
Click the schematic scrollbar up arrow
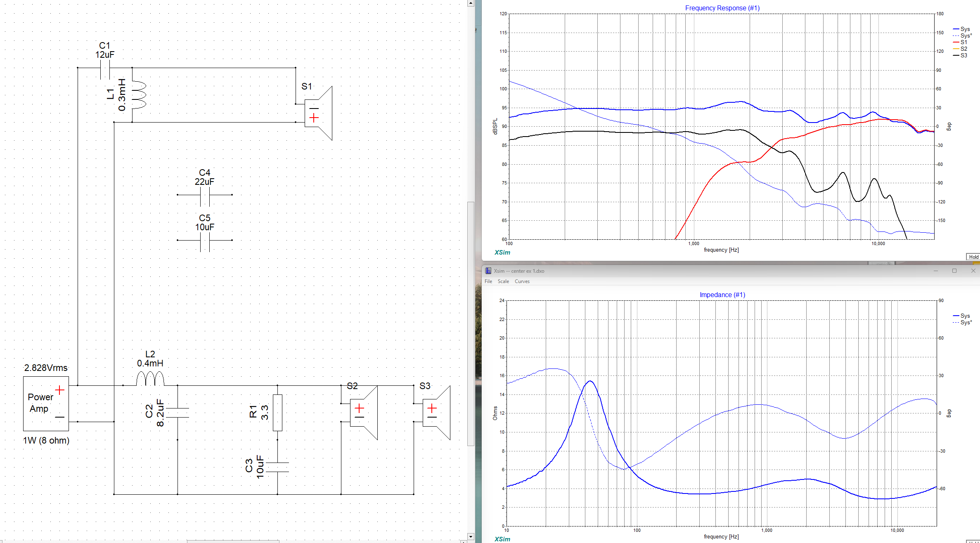coord(471,3)
